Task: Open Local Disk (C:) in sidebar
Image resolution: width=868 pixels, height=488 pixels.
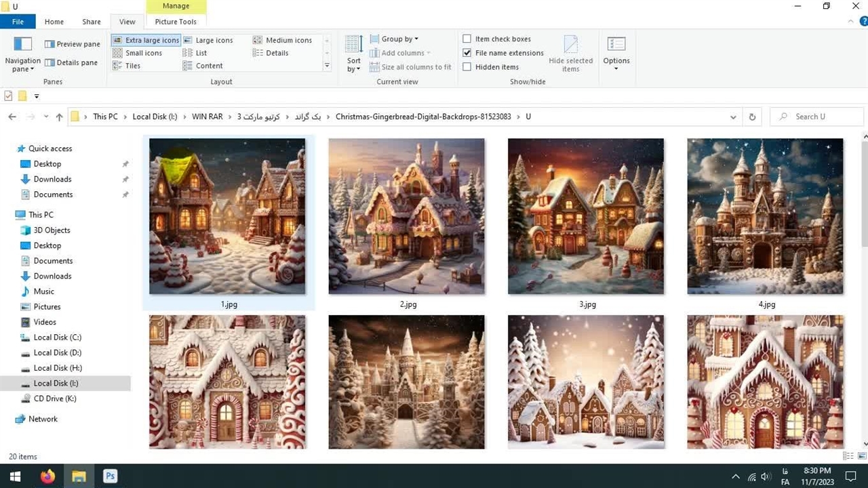Action: coord(57,338)
